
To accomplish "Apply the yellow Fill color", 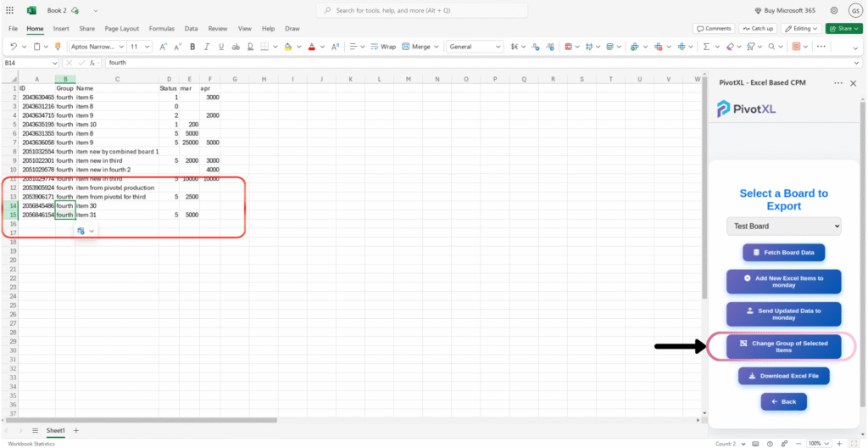I will coord(288,47).
